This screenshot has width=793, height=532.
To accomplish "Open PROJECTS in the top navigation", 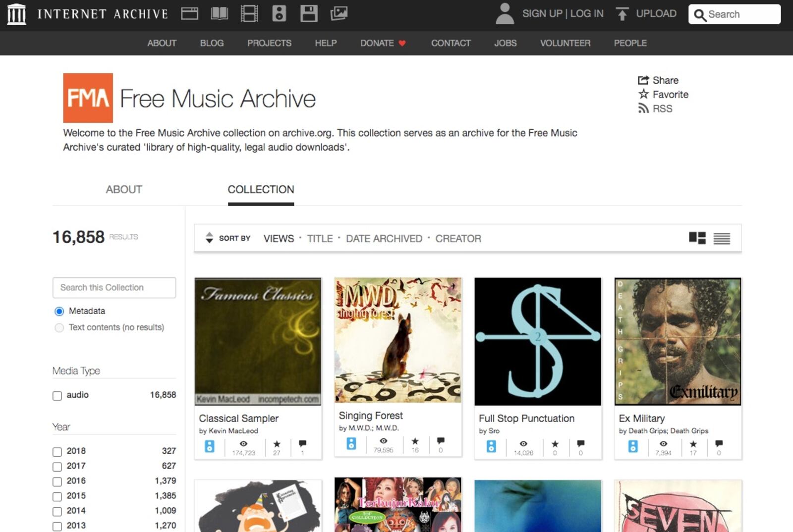I will tap(269, 43).
